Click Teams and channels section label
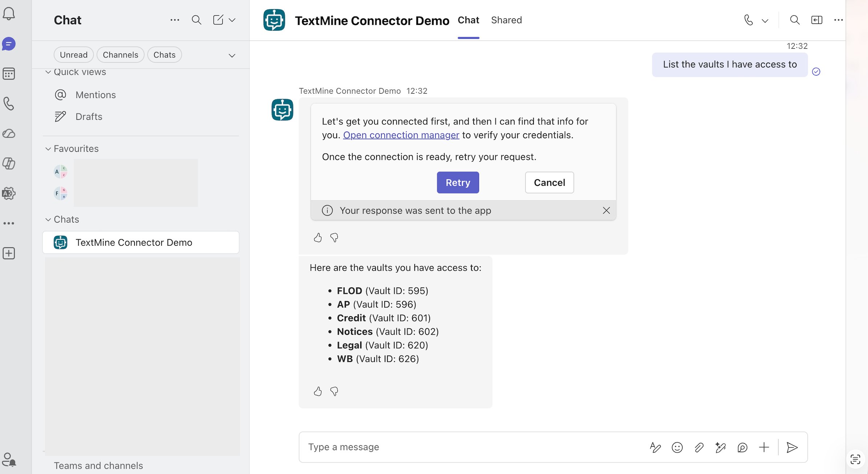The image size is (868, 474). [x=98, y=466]
